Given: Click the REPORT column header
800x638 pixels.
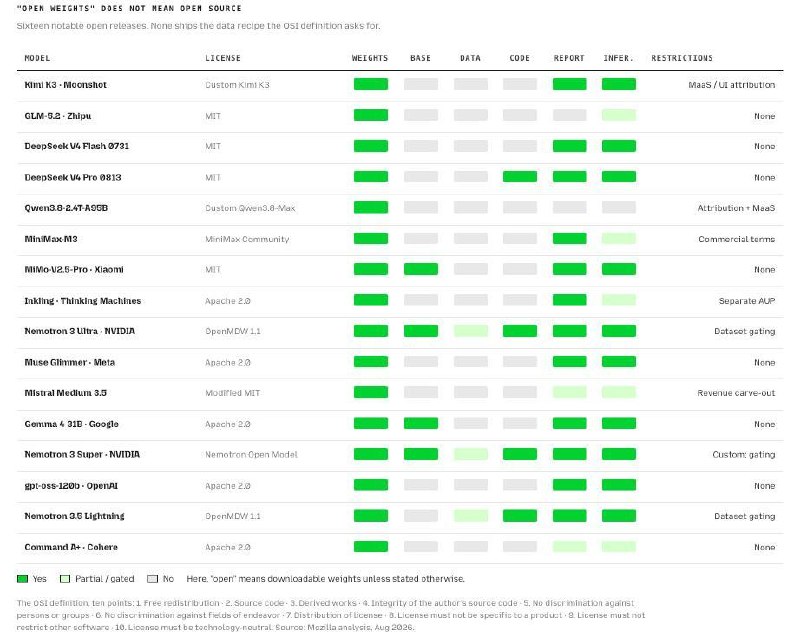Looking at the screenshot, I should tap(569, 58).
